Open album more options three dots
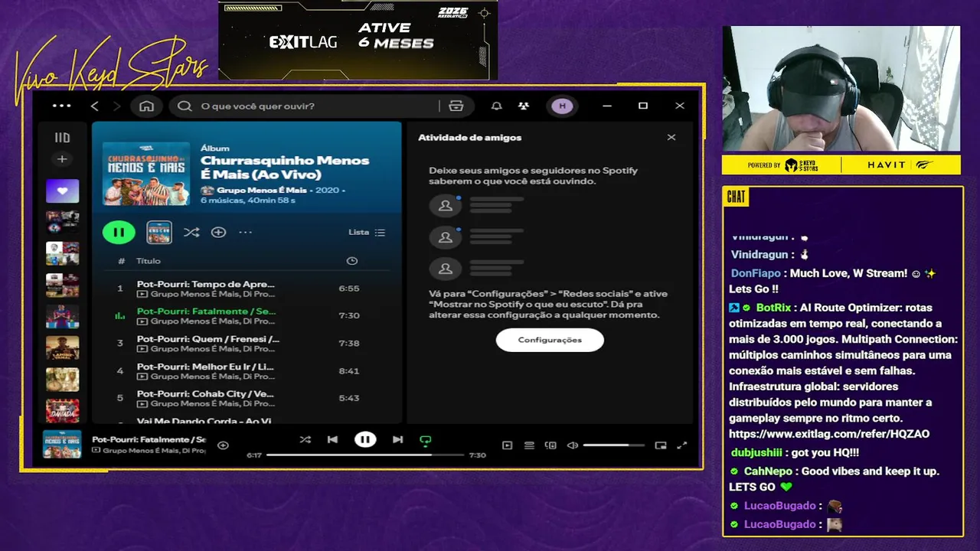This screenshot has width=980, height=551. pos(245,232)
